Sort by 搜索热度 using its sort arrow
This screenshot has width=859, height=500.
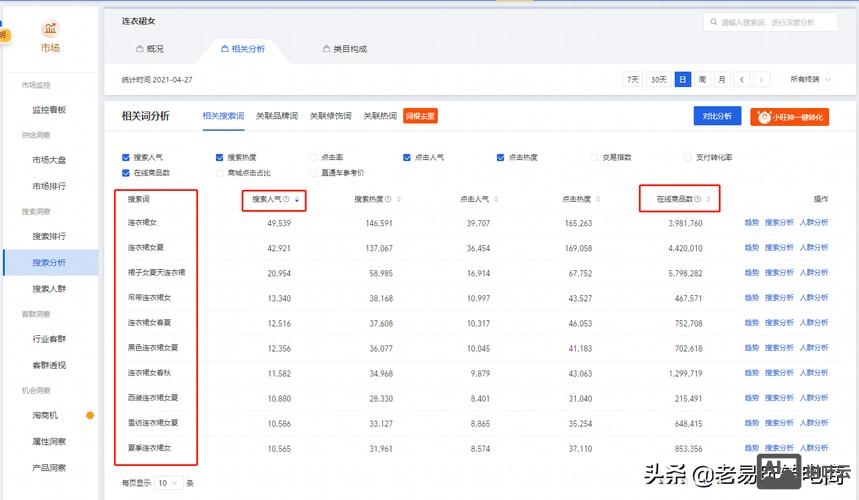[399, 199]
